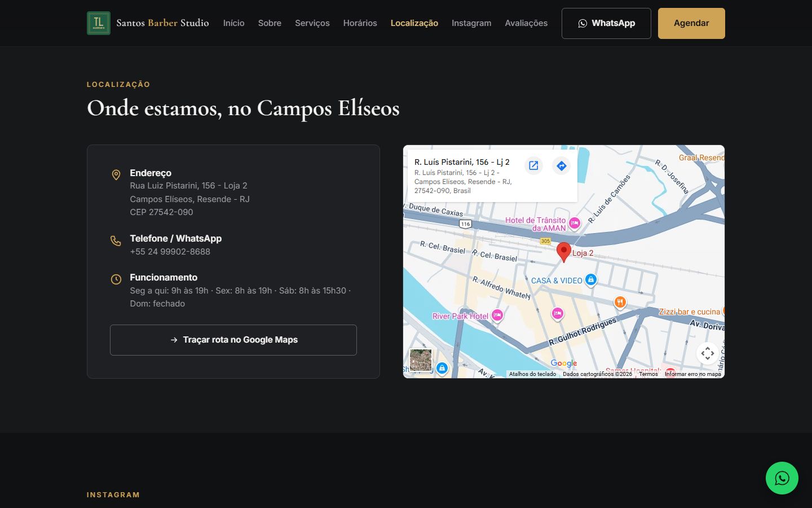
Task: Click the gold Agendar button
Action: point(691,23)
